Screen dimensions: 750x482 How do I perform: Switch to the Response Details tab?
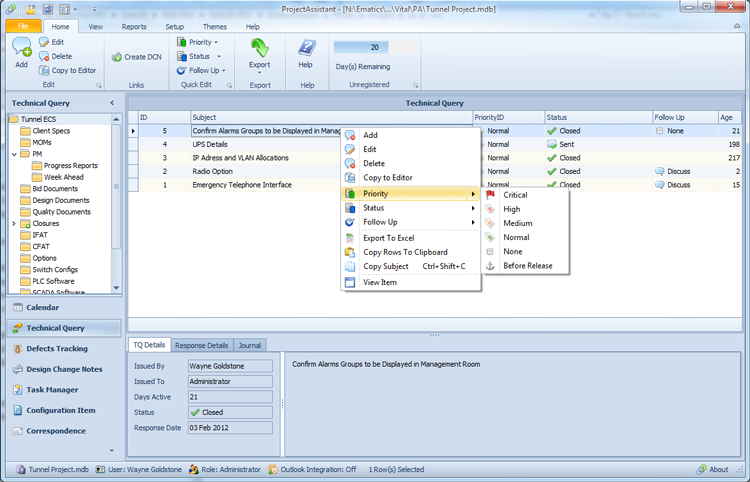(x=201, y=345)
